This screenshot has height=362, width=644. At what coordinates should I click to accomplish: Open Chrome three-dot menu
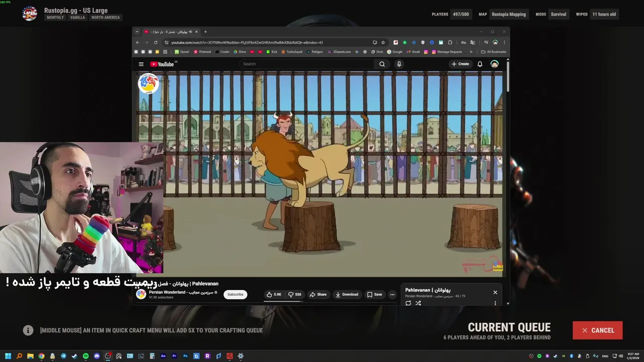click(504, 42)
